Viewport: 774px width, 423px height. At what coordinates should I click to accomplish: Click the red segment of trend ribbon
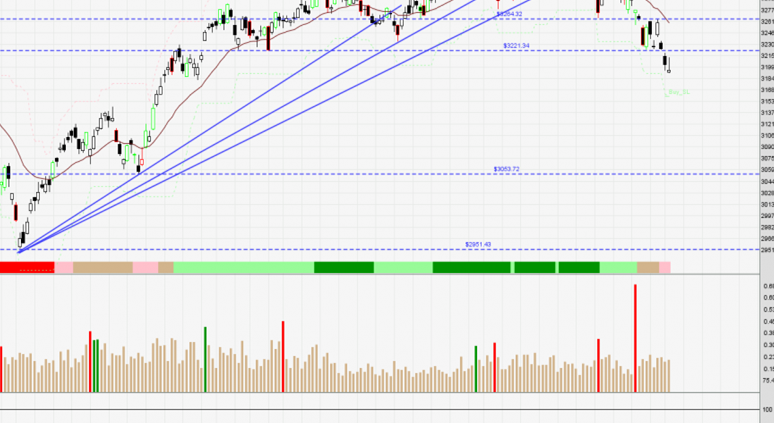(26, 267)
